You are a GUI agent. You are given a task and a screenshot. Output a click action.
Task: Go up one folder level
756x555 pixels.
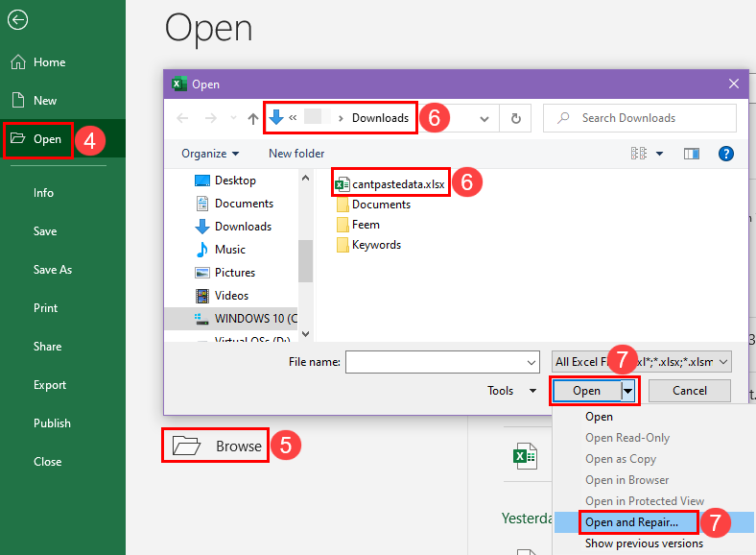[x=253, y=119]
